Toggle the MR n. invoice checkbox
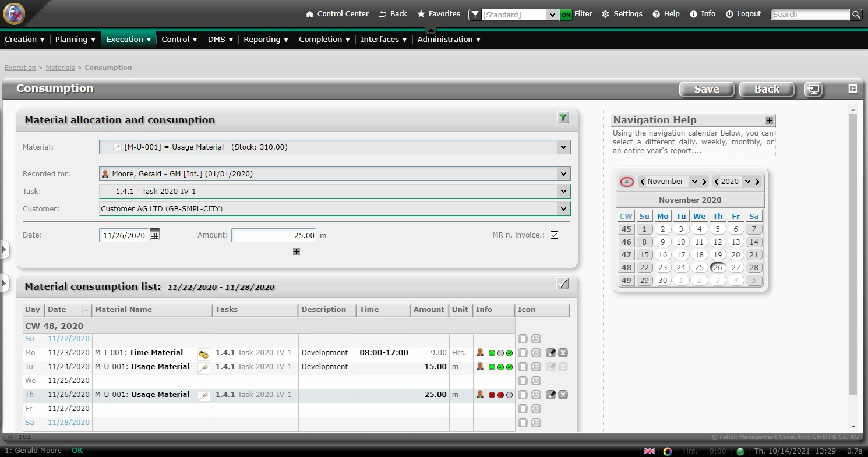868x457 pixels. click(x=554, y=235)
